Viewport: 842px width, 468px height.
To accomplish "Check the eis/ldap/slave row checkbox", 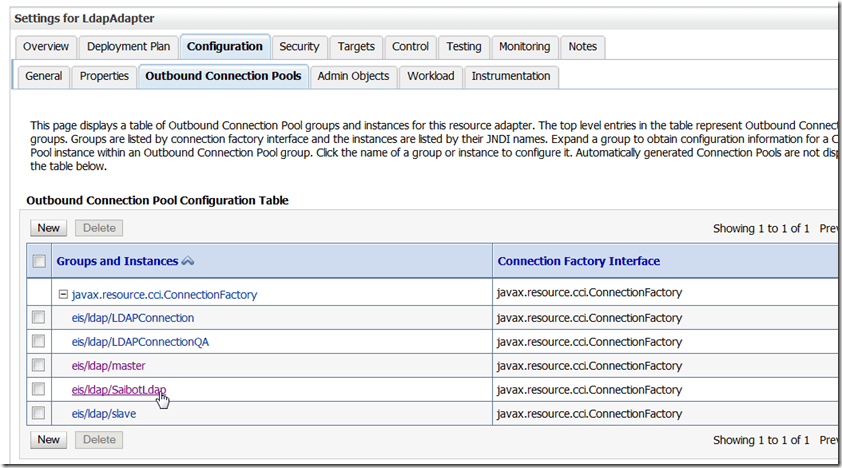I will pyautogui.click(x=39, y=414).
